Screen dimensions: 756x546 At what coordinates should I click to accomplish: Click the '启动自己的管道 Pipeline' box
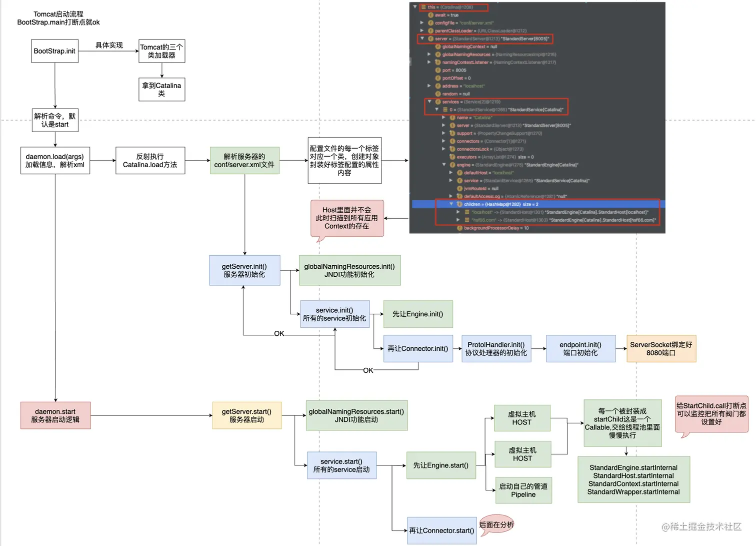(523, 490)
